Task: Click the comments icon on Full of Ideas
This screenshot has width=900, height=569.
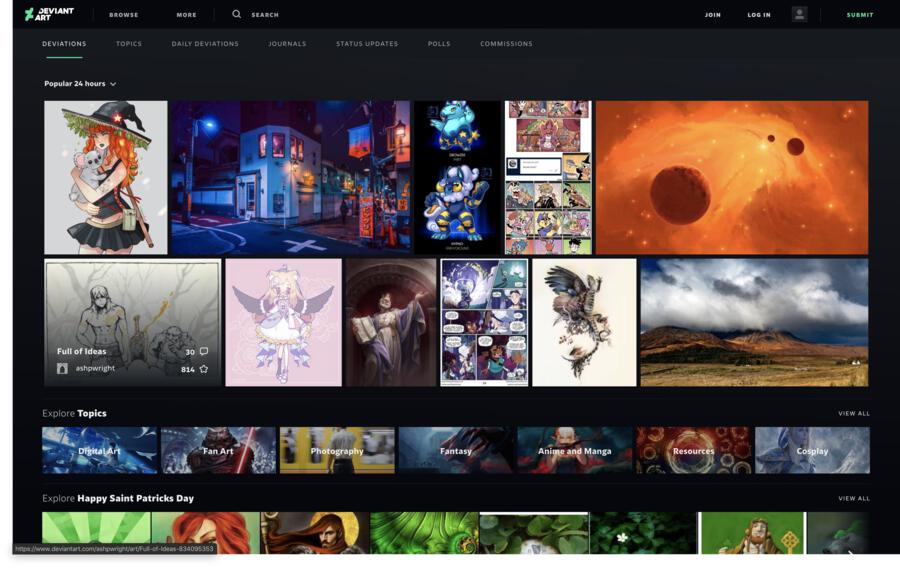Action: pyautogui.click(x=204, y=351)
